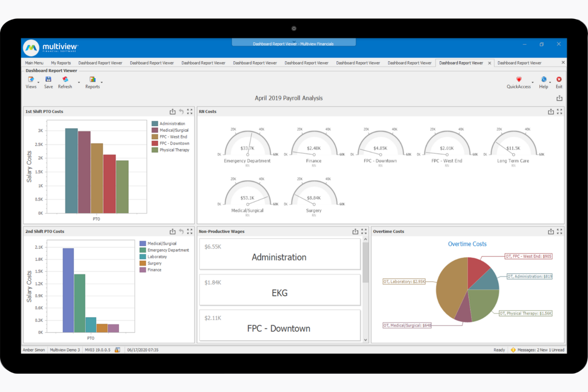The width and height of the screenshot is (588, 392).
Task: Click the Help icon
Action: (x=544, y=79)
